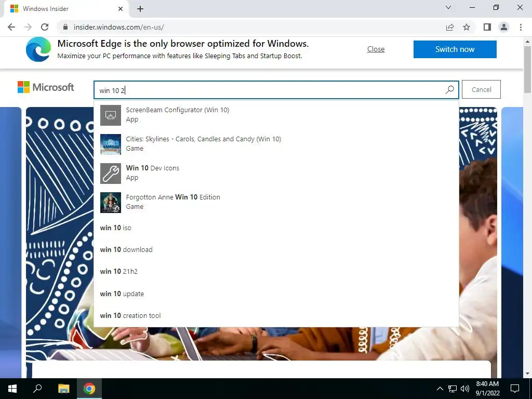
Task: Open a new tab with plus button
Action: [x=140, y=9]
